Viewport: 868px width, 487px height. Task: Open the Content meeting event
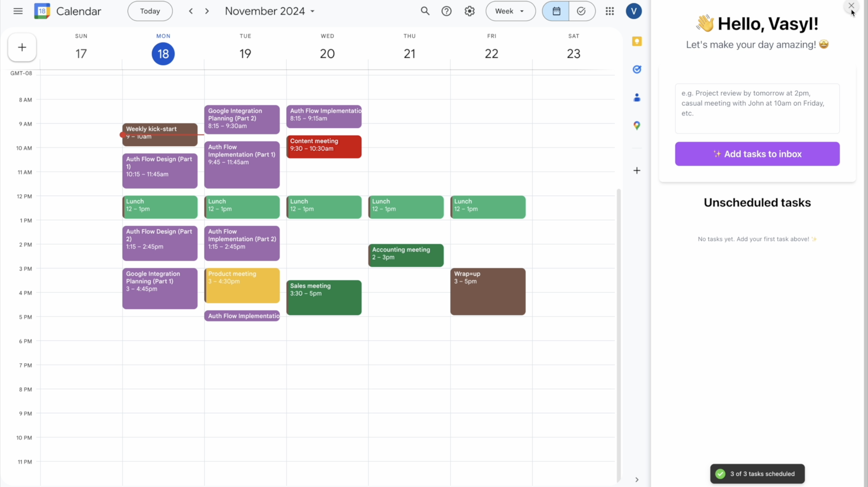click(x=324, y=147)
